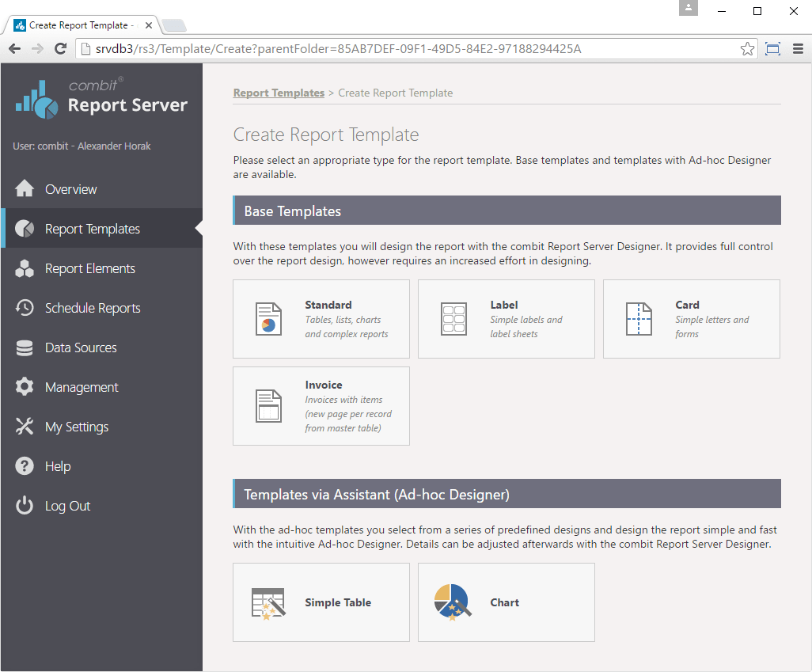The width and height of the screenshot is (812, 672).
Task: Open the My Settings page
Action: pyautogui.click(x=75, y=427)
